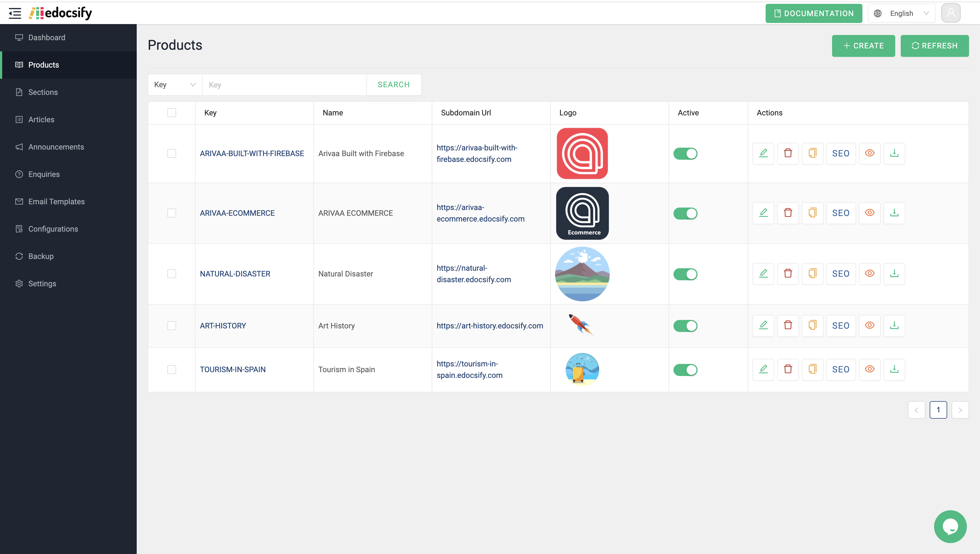Click eye preview icon for Arivaa Built with Firebase
Image resolution: width=980 pixels, height=554 pixels.
tap(870, 153)
